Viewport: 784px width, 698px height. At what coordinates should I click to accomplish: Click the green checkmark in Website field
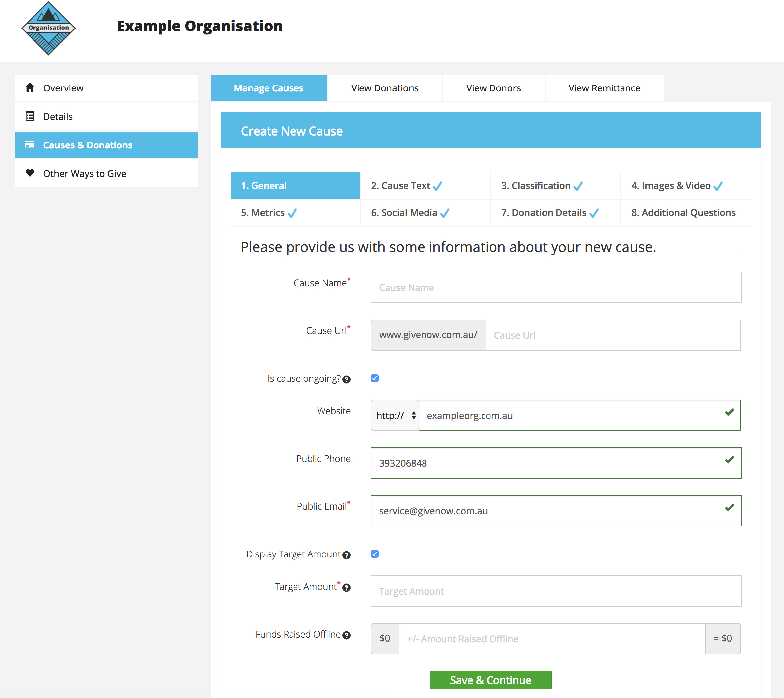[730, 412]
